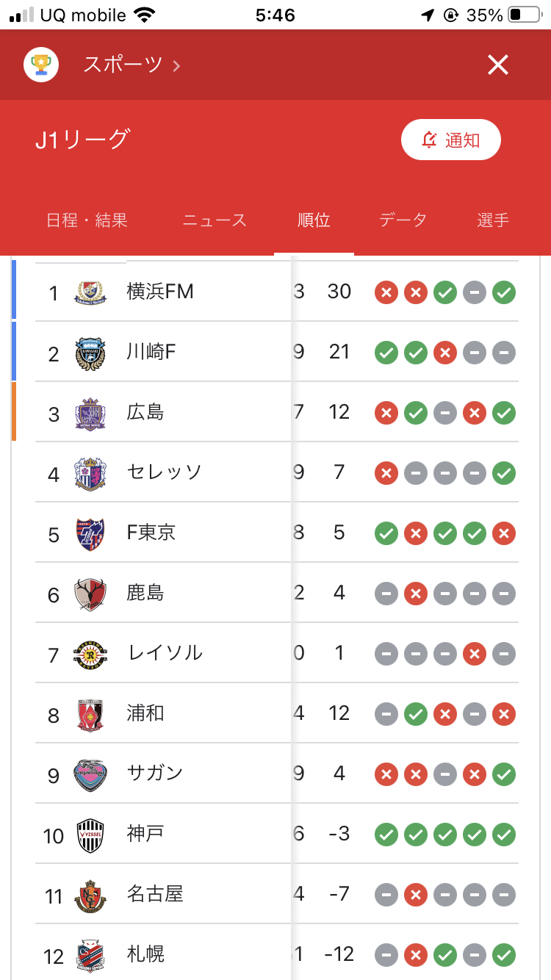Viewport: 551px width, 980px height.
Task: Click the 横浜FM team crest
Action: (x=90, y=292)
